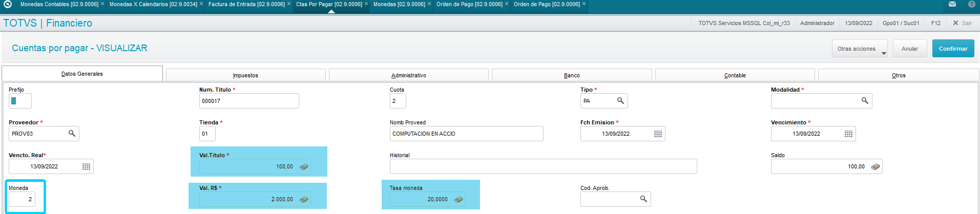980x214 pixels.
Task: Close Factura de Entrada tab
Action: pyautogui.click(x=289, y=4)
